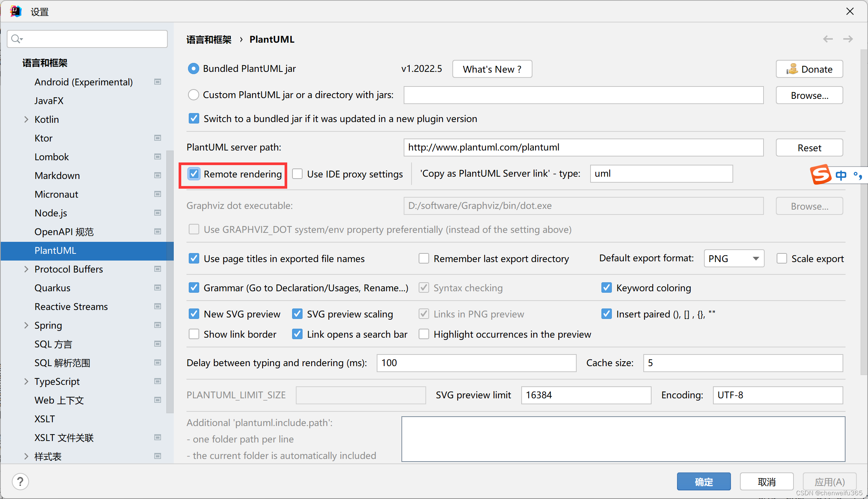Click the What's New button
Viewport: 868px width, 499px height.
[492, 69]
